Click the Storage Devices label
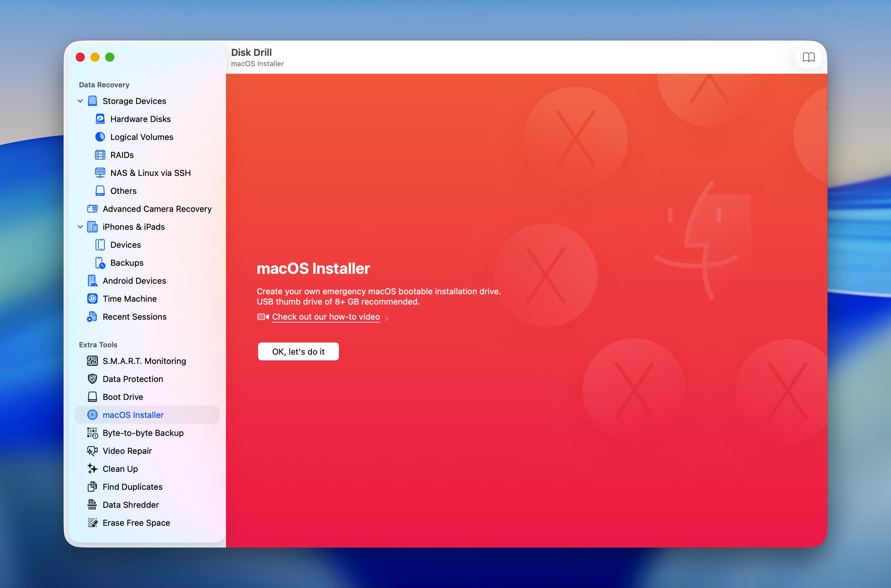 point(134,101)
